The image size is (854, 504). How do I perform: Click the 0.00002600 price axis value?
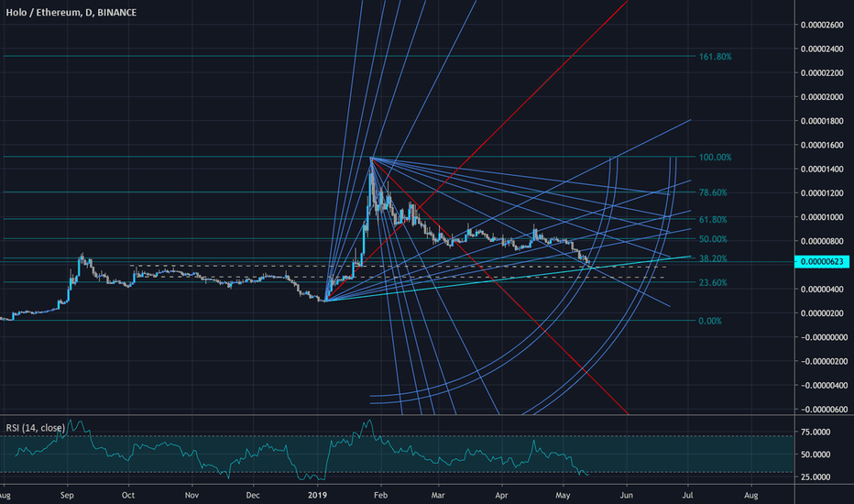[822, 25]
